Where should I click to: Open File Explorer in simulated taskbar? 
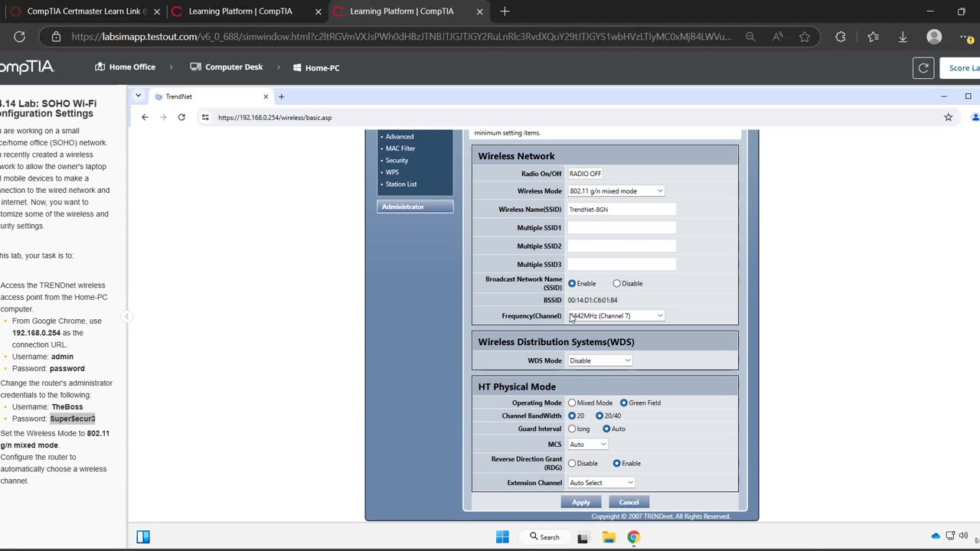pyautogui.click(x=608, y=537)
